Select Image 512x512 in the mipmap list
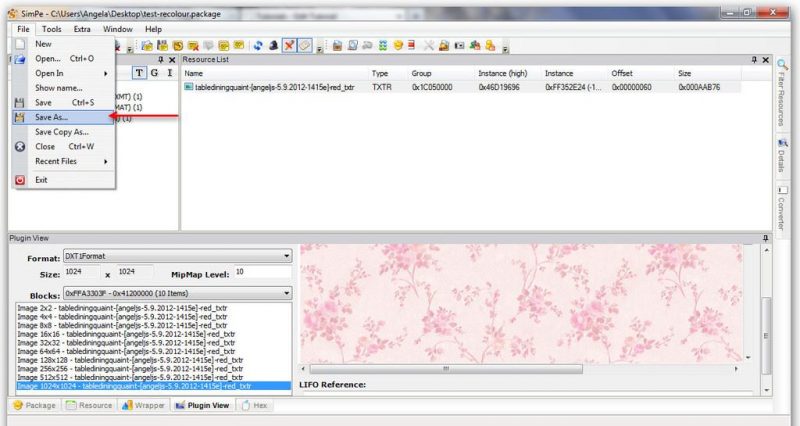Screen dimensions: 800x426 154,378
